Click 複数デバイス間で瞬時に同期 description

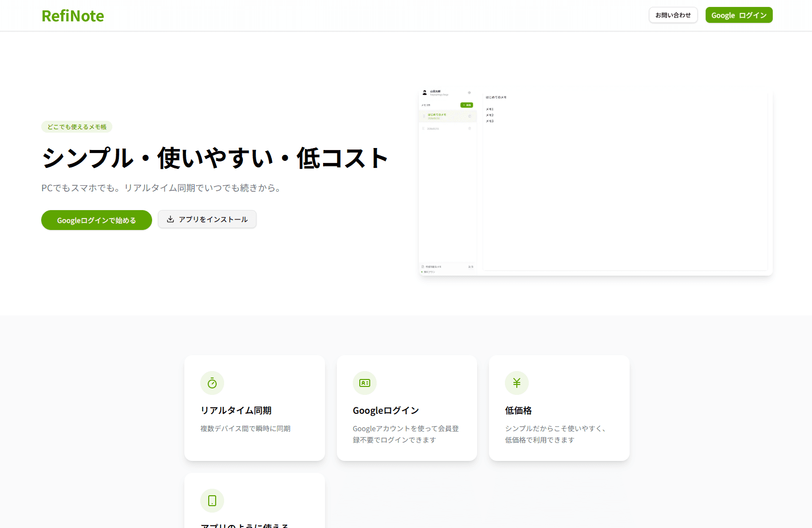point(245,428)
